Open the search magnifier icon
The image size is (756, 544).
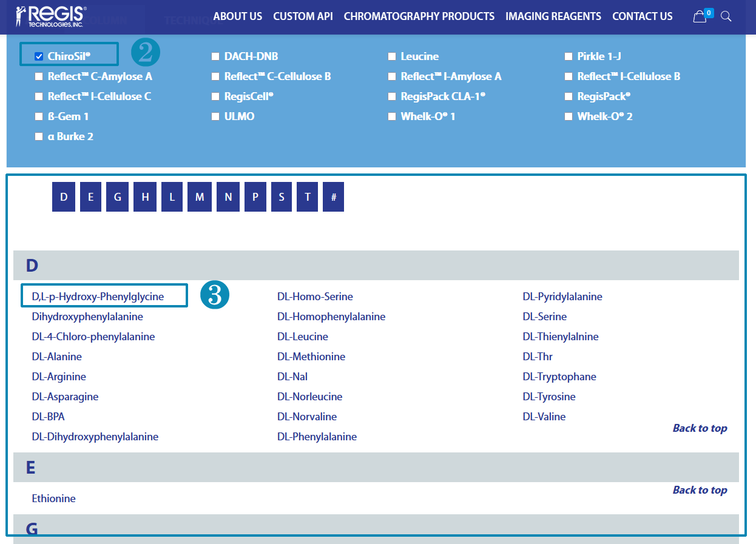726,16
